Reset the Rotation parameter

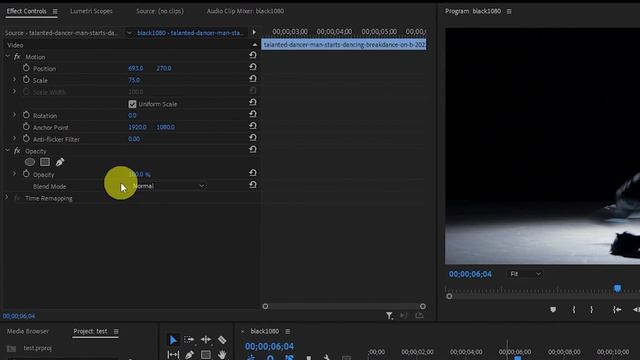[x=253, y=114]
